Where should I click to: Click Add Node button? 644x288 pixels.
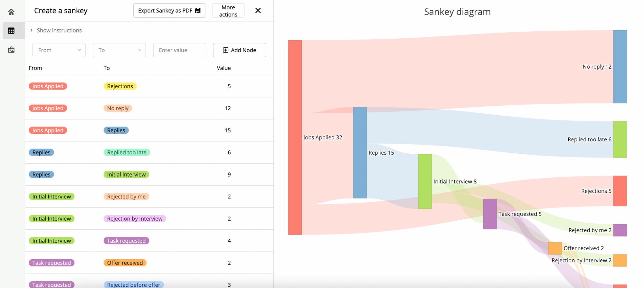coord(240,50)
